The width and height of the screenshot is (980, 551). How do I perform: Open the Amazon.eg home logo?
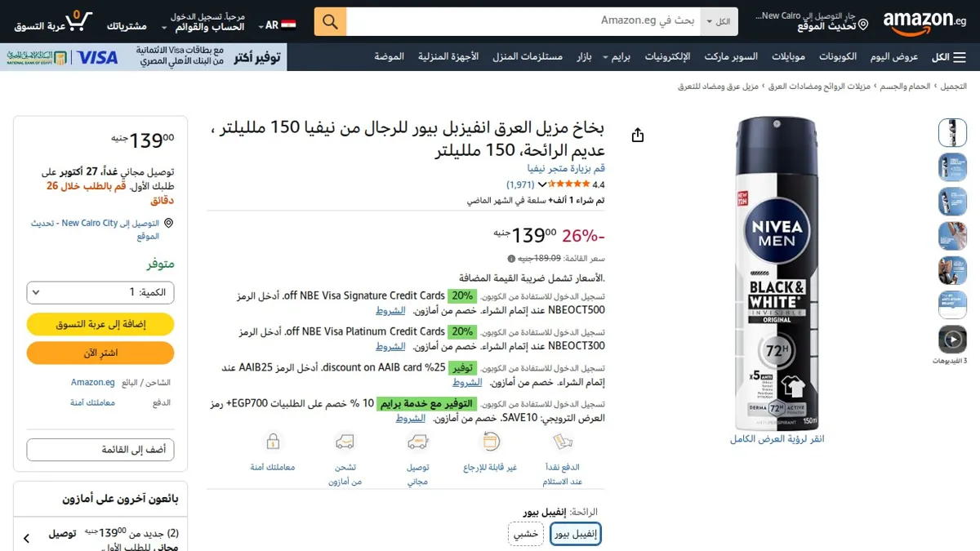pyautogui.click(x=924, y=22)
